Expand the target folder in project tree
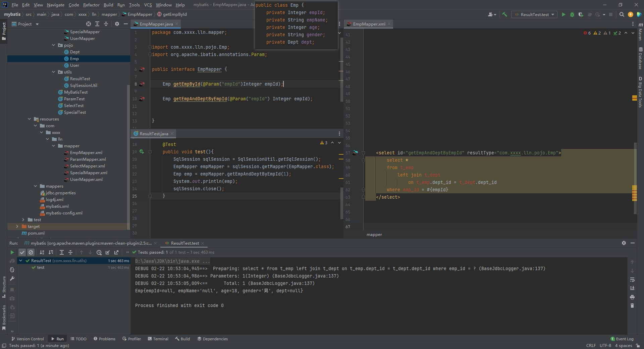 point(17,227)
